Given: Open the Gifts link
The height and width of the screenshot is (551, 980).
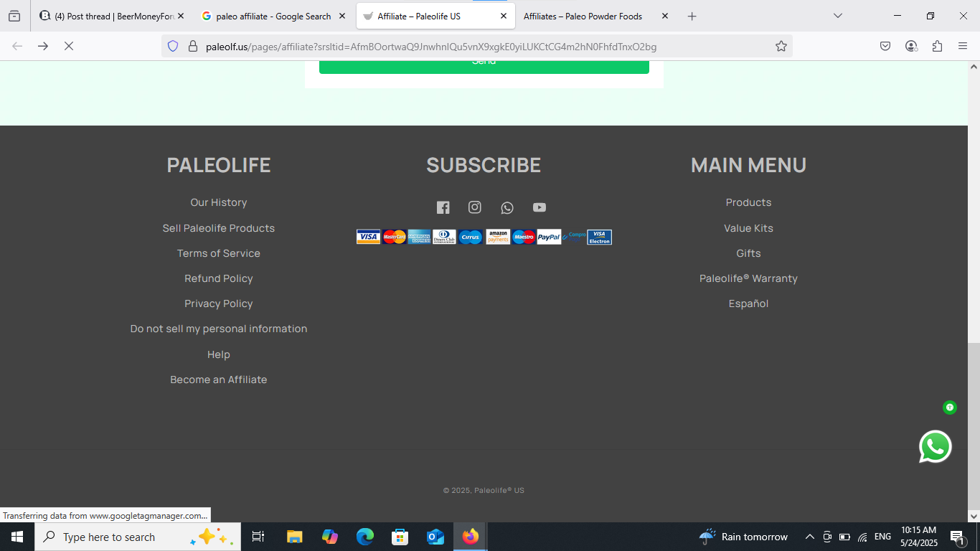Looking at the screenshot, I should tap(748, 253).
